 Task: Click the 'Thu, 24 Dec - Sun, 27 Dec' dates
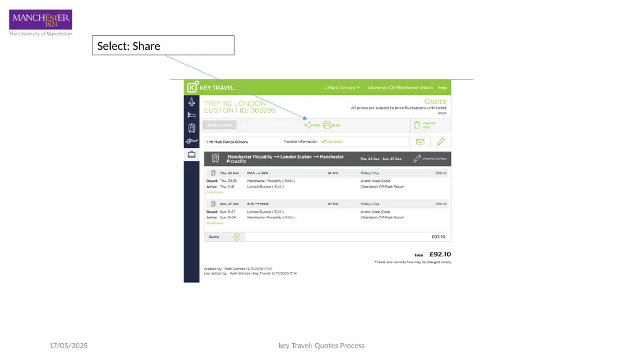[x=380, y=159]
